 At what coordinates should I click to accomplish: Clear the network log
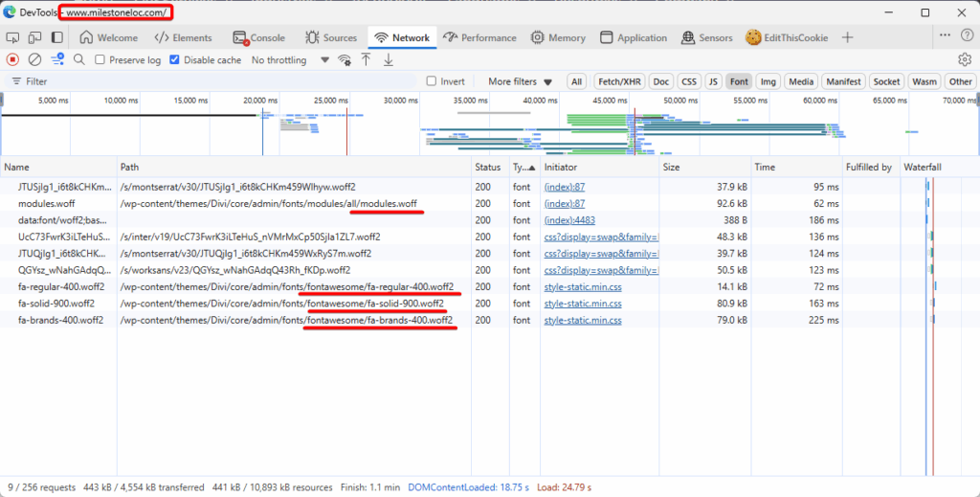[x=35, y=60]
